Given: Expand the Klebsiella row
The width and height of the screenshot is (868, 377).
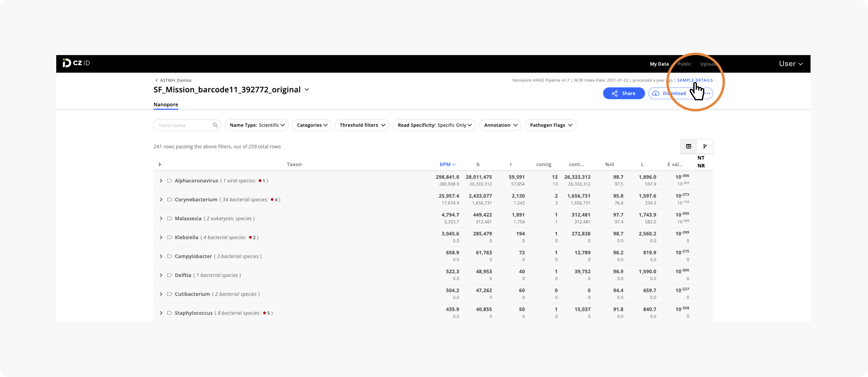Looking at the screenshot, I should pyautogui.click(x=161, y=237).
